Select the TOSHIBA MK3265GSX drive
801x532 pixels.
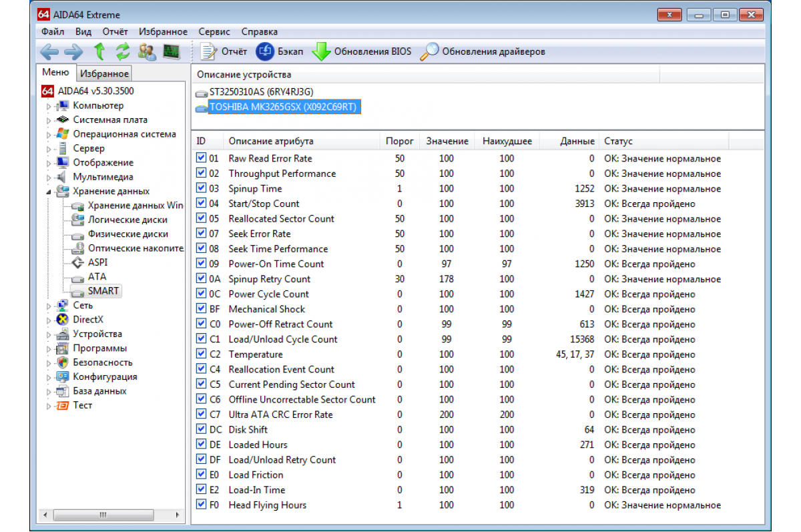[284, 107]
